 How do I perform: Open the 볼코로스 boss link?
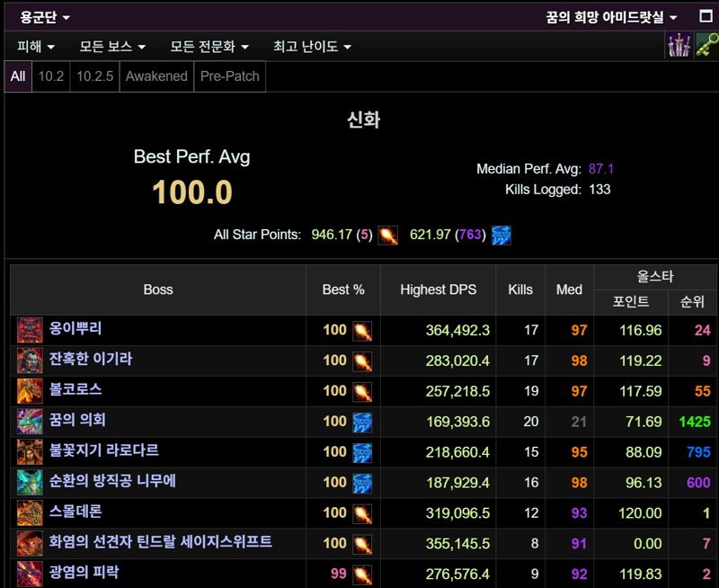tap(75, 389)
